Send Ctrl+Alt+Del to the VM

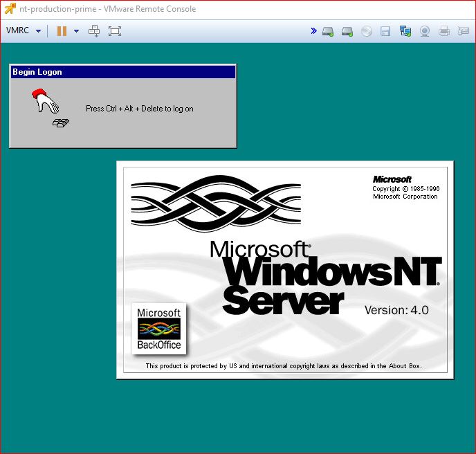(x=94, y=31)
